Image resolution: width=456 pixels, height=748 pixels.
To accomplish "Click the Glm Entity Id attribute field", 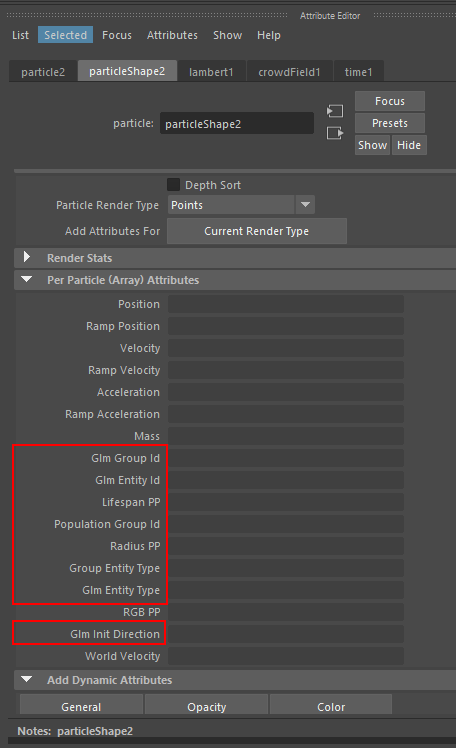I will click(x=286, y=480).
